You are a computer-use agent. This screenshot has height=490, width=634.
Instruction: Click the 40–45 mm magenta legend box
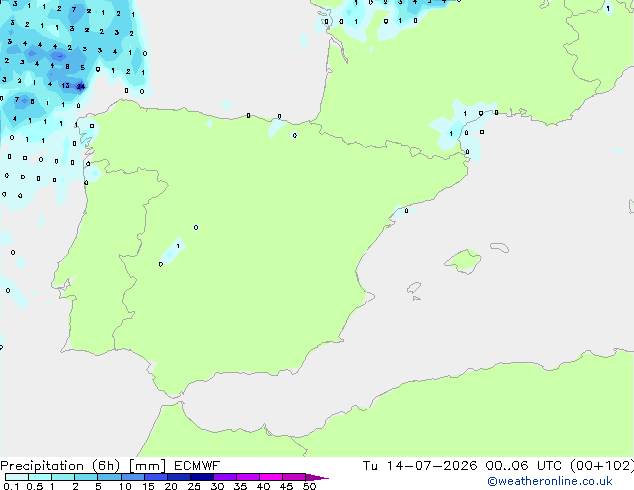coord(271,477)
